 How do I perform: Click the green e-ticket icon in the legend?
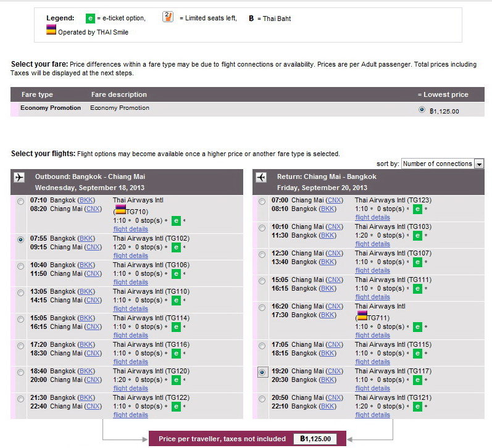[90, 18]
